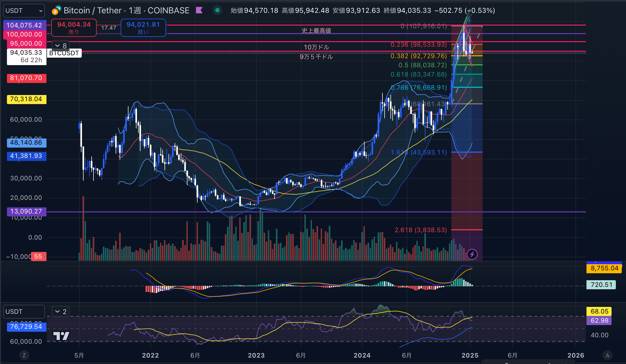This screenshot has width=626, height=364.
Task: Select the red 100,000.00 price axis label
Action: click(25, 34)
